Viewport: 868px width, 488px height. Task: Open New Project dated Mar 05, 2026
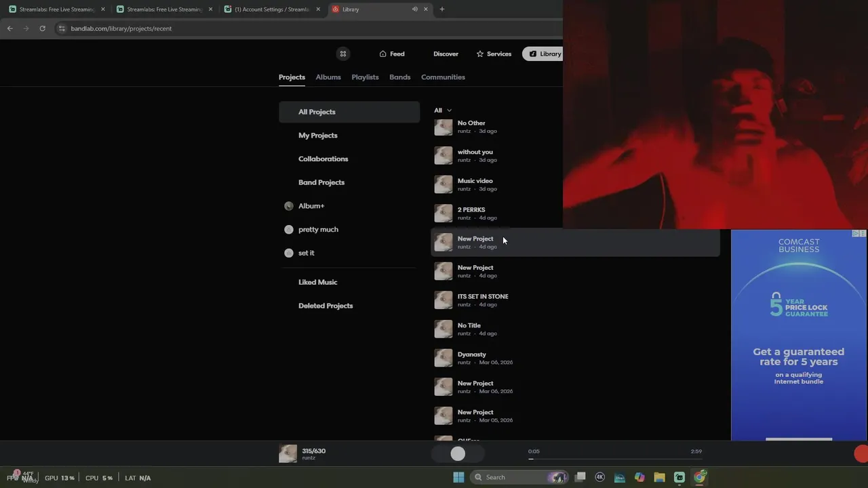coord(575,415)
